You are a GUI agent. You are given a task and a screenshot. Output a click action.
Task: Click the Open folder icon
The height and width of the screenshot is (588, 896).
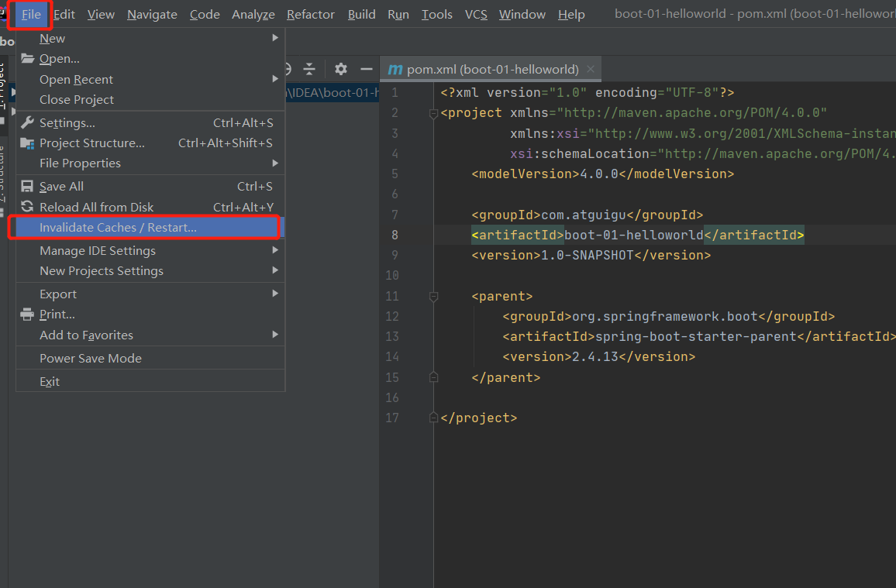tap(27, 58)
